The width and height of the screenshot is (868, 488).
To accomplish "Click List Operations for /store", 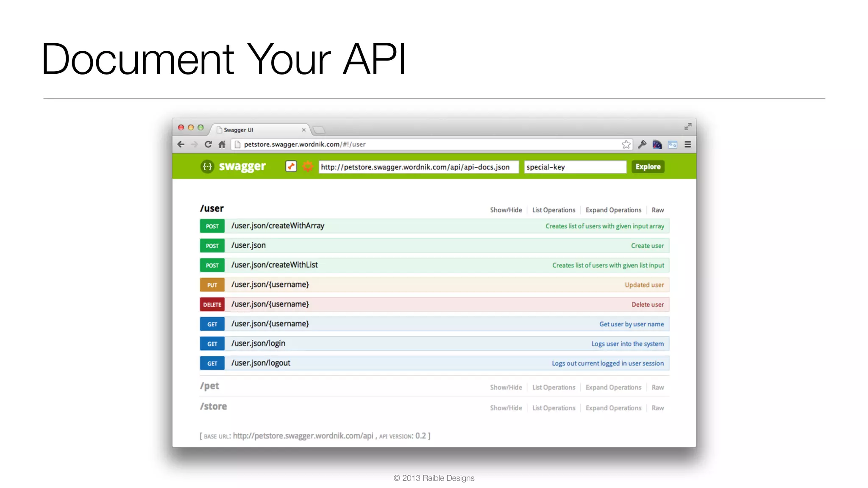I will [554, 408].
